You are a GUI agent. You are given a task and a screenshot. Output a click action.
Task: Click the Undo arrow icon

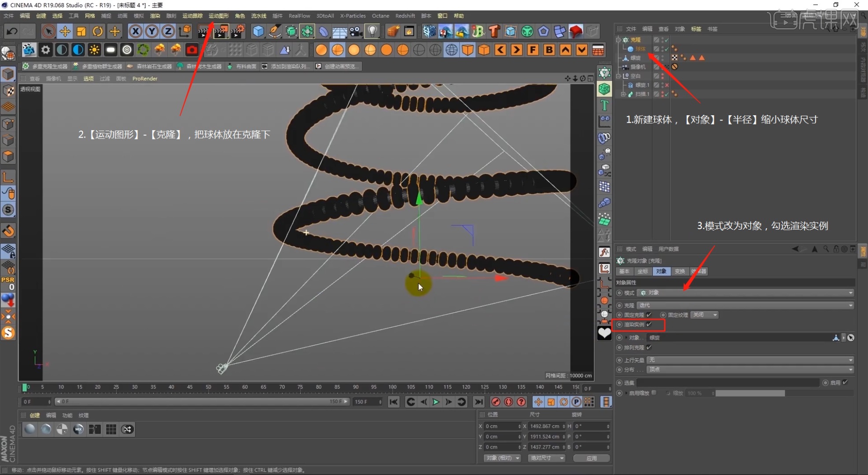click(x=12, y=31)
